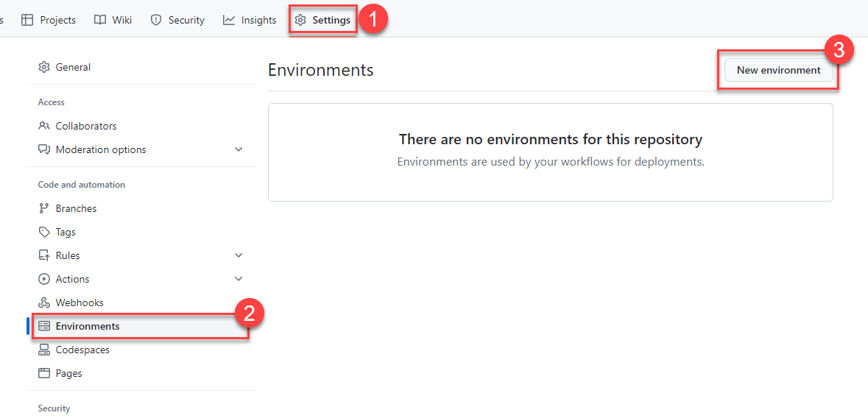Click the Tags label icon
Screen dimensions: 868x418
(44, 232)
